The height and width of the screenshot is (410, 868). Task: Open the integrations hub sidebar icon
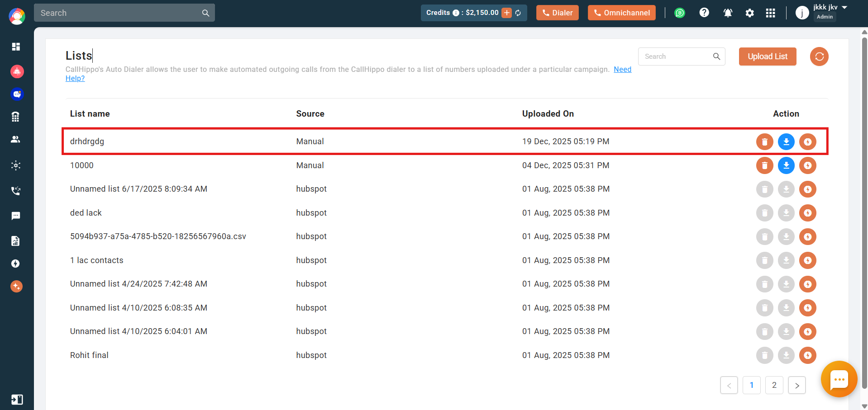[x=16, y=165]
